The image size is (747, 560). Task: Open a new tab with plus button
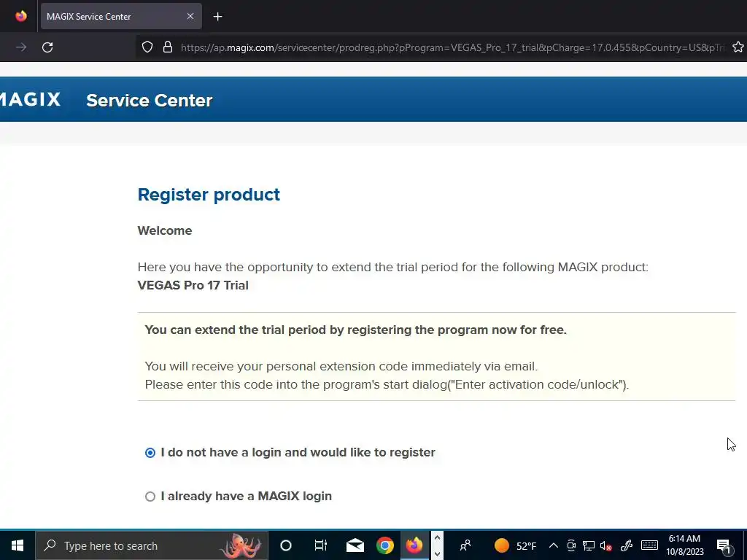click(217, 17)
